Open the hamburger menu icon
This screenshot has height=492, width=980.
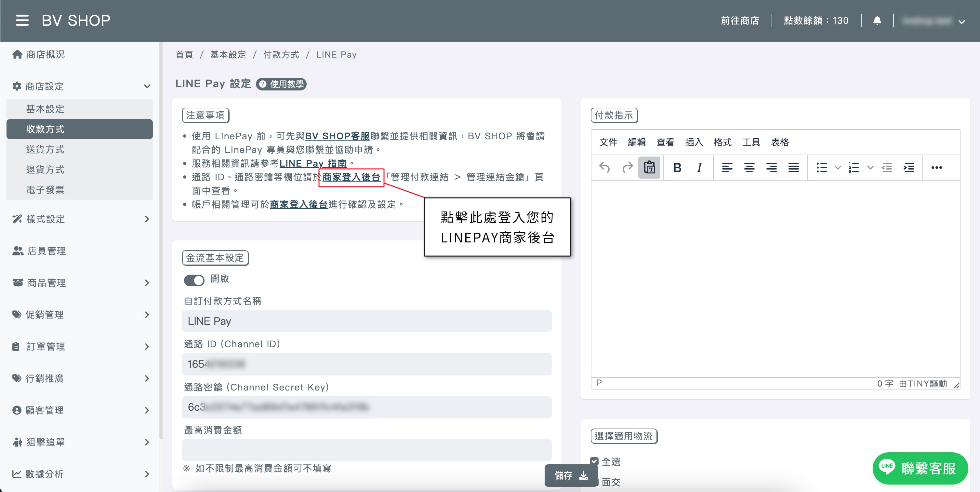[x=22, y=20]
